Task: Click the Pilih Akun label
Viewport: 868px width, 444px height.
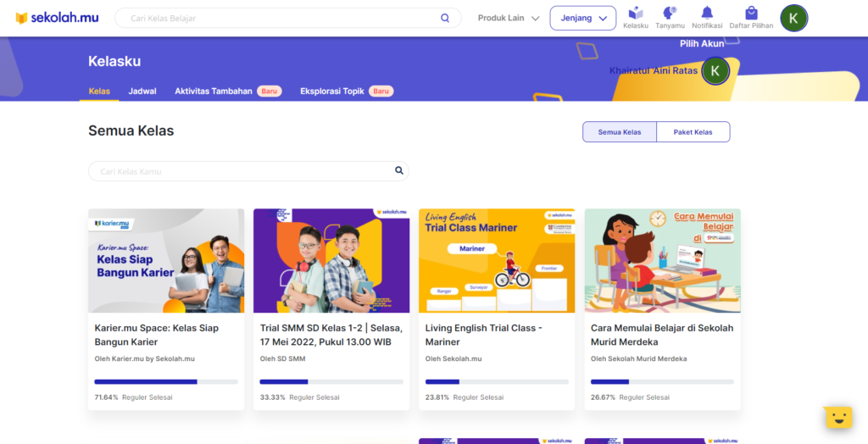Action: pyautogui.click(x=702, y=44)
